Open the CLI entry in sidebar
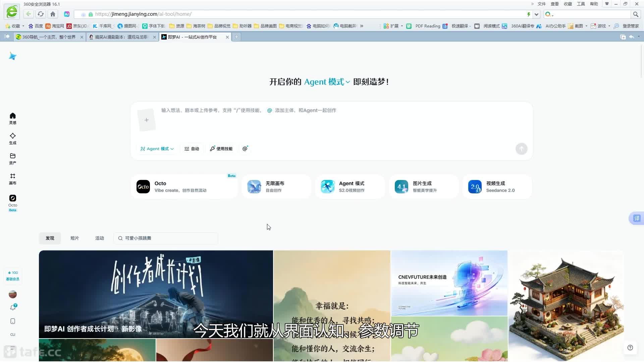Image resolution: width=644 pixels, height=362 pixels. point(12,335)
